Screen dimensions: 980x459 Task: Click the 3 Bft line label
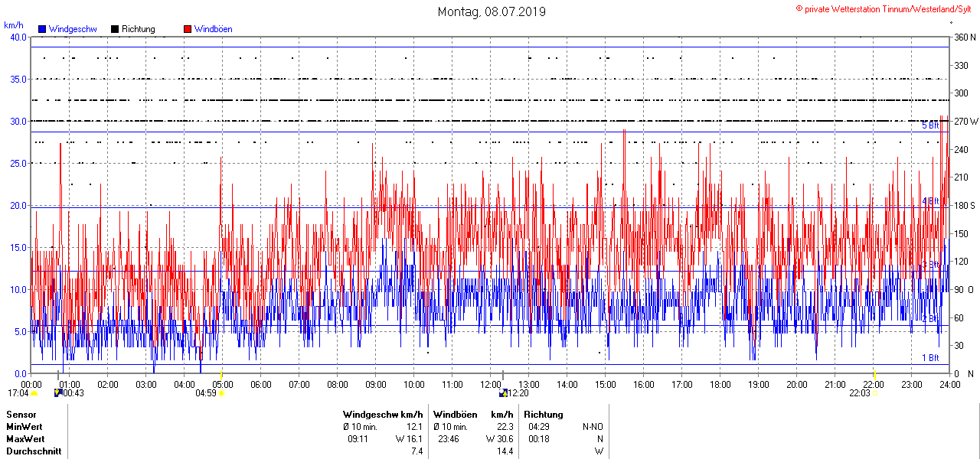tap(930, 264)
